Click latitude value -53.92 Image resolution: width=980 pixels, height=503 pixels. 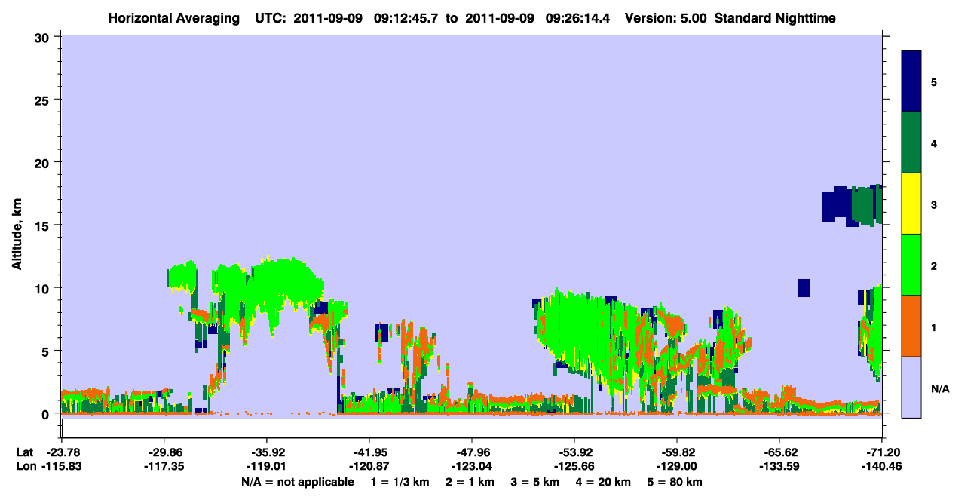click(x=574, y=452)
